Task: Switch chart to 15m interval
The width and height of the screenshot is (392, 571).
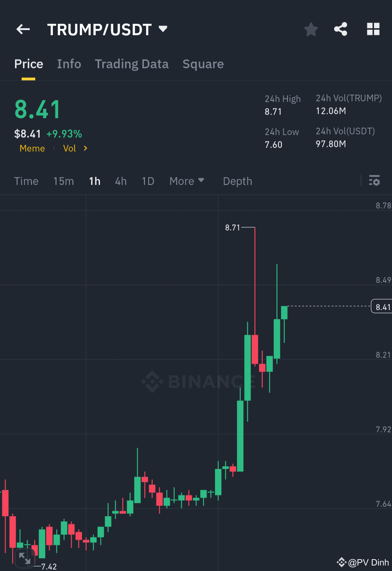Action: pos(63,181)
